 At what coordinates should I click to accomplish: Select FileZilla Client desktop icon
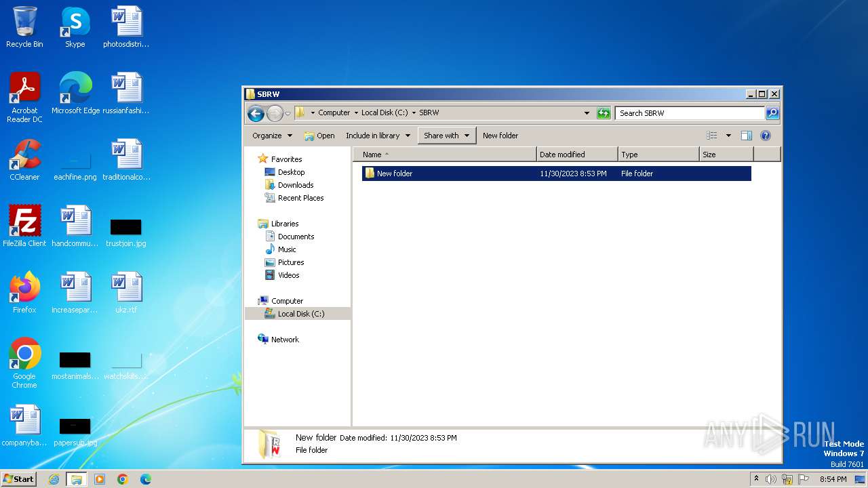(24, 226)
